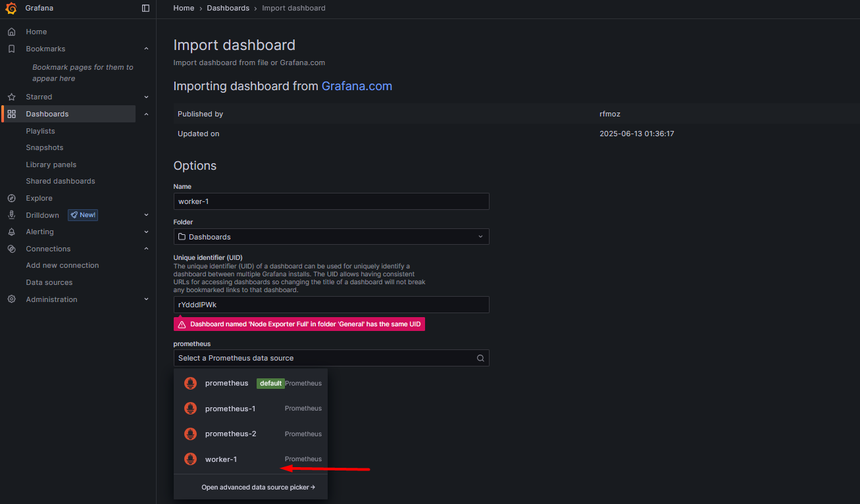
Task: Go to Data sources in sidebar
Action: pos(49,282)
